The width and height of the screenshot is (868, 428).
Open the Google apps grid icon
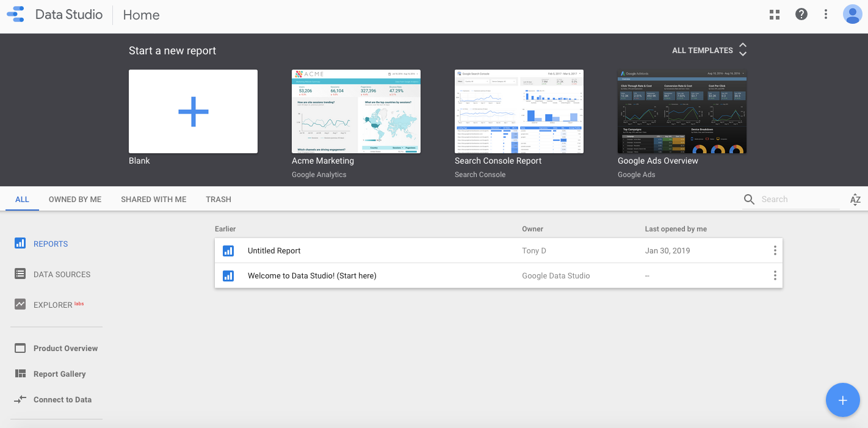coord(775,15)
